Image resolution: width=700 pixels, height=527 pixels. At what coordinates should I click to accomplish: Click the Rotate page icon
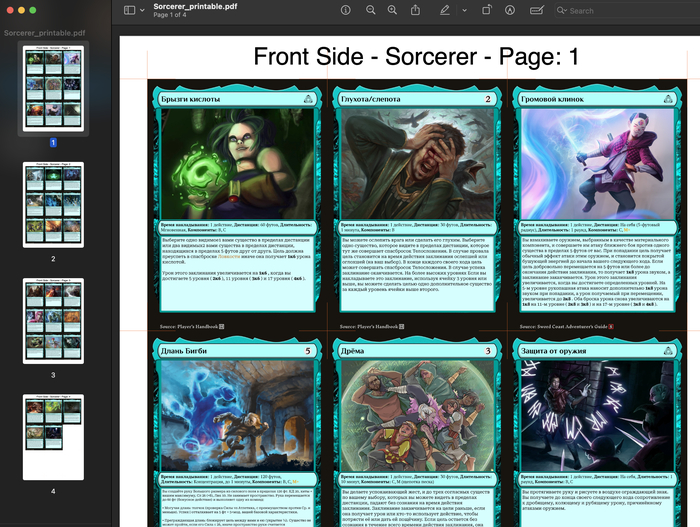pyautogui.click(x=487, y=10)
